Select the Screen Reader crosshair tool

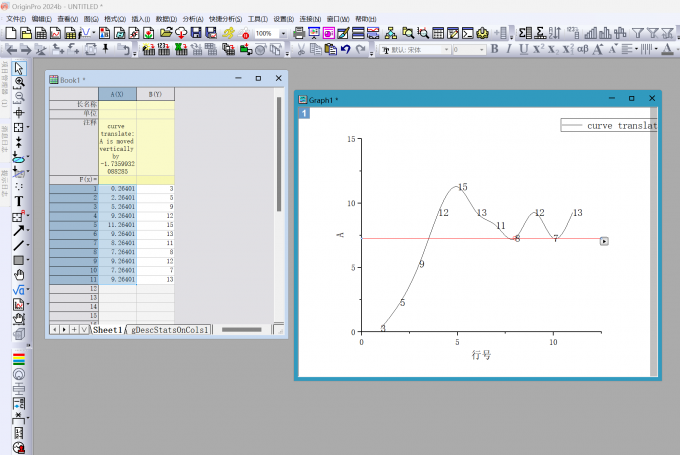coord(19,113)
